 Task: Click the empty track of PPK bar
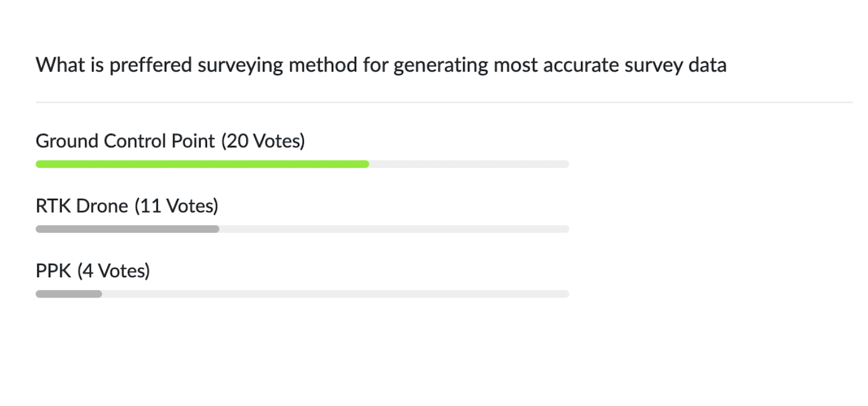[335, 293]
